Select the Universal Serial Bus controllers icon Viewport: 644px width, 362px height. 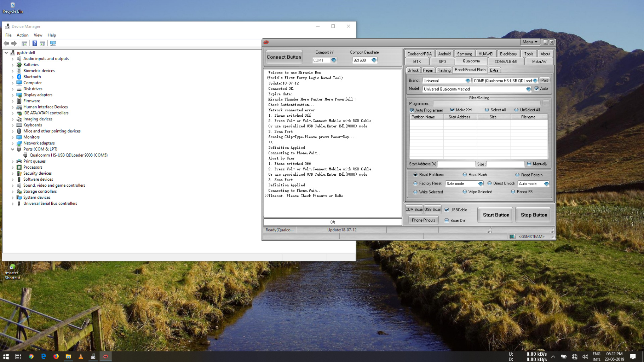(x=19, y=204)
